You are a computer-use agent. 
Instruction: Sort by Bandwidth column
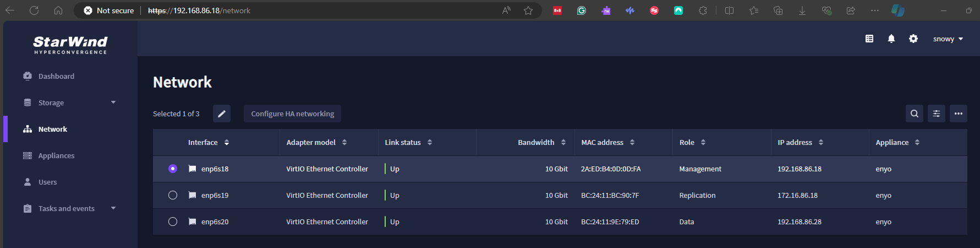pyautogui.click(x=563, y=142)
